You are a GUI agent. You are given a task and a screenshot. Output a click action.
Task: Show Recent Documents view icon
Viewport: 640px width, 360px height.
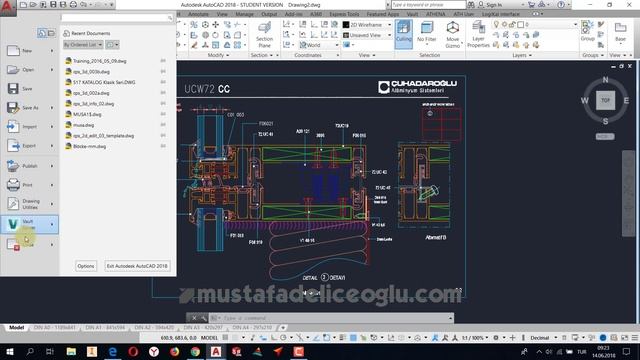tap(42, 33)
